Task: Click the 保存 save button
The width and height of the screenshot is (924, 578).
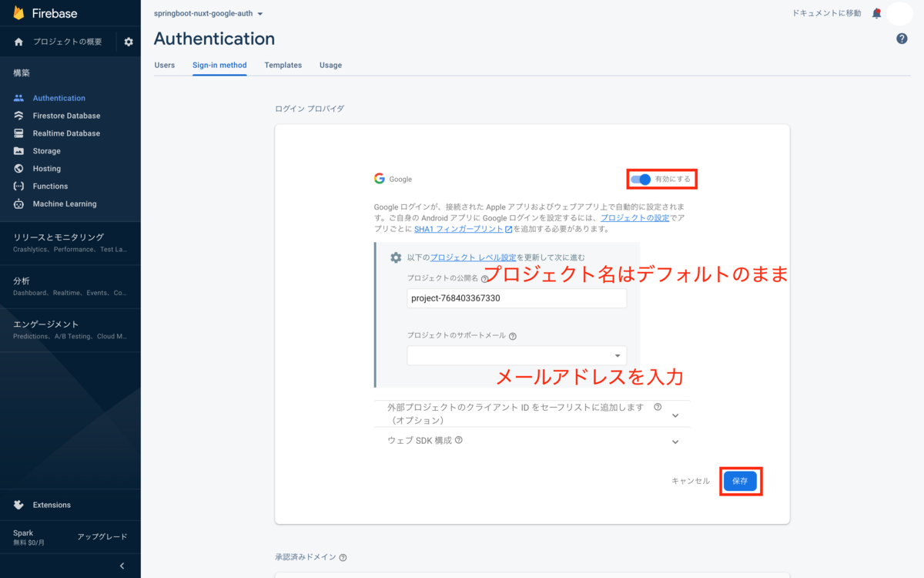Action: pos(740,481)
